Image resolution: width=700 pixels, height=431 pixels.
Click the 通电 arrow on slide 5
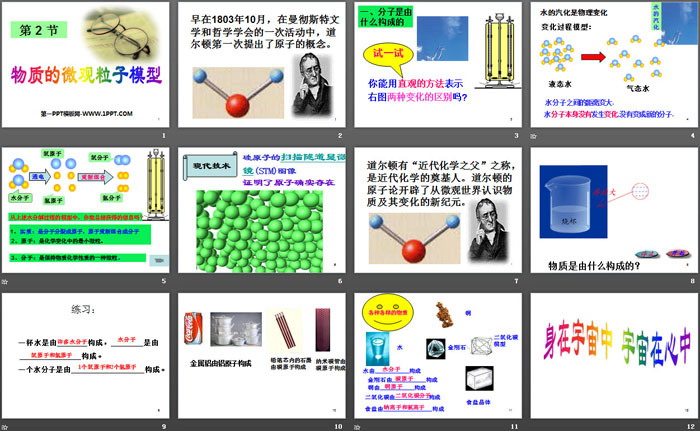tap(40, 176)
